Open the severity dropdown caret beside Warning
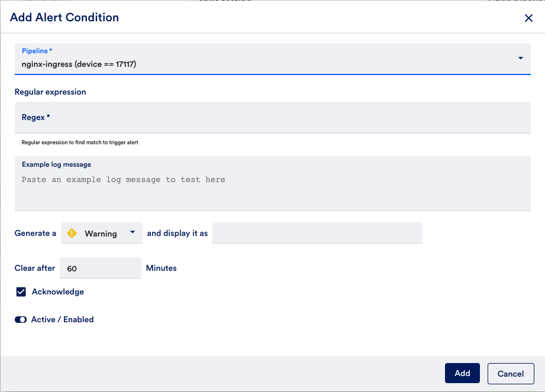This screenshot has width=545, height=392. pyautogui.click(x=133, y=232)
